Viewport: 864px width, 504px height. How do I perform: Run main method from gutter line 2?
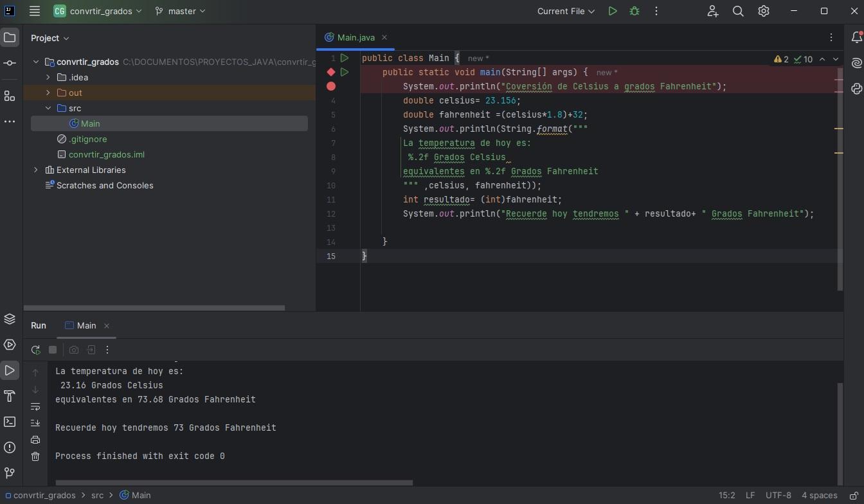coord(345,72)
